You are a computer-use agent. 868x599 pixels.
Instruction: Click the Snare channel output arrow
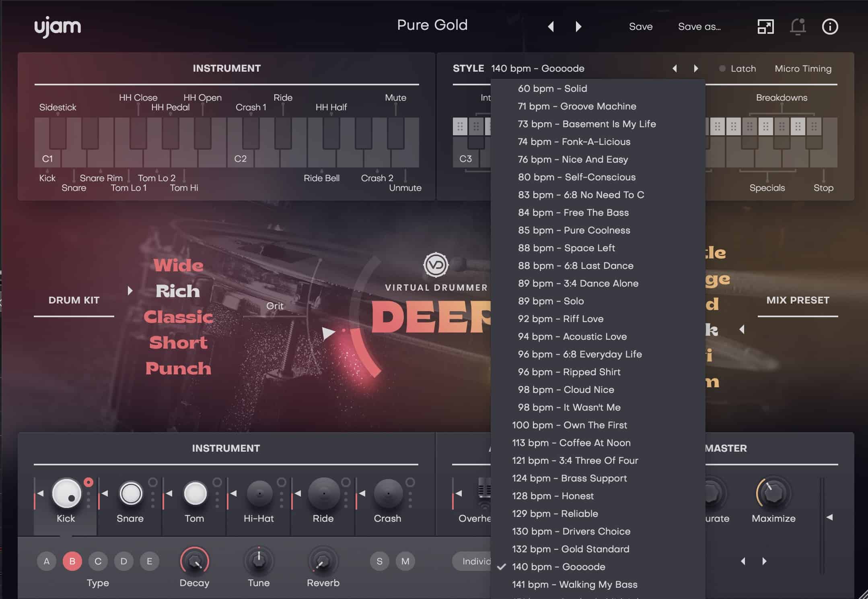pyautogui.click(x=105, y=493)
